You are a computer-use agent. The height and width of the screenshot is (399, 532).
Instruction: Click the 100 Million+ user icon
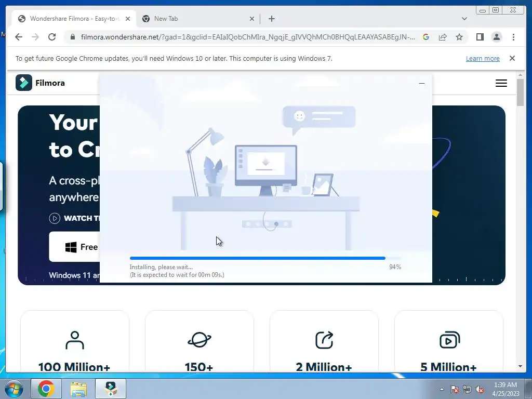pyautogui.click(x=75, y=340)
